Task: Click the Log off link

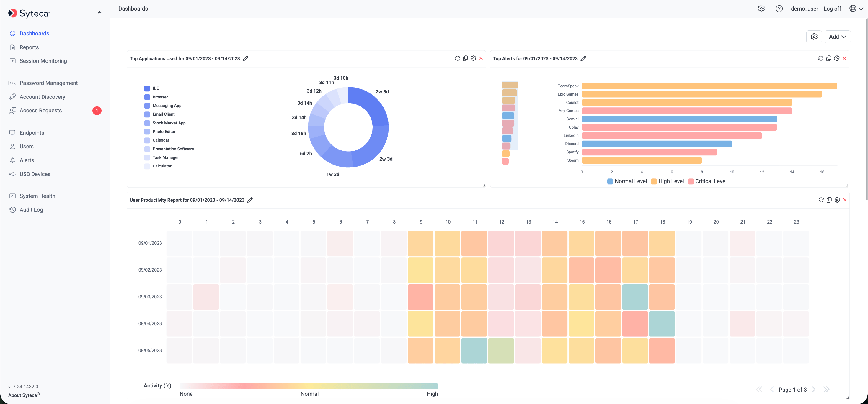Action: coord(832,9)
